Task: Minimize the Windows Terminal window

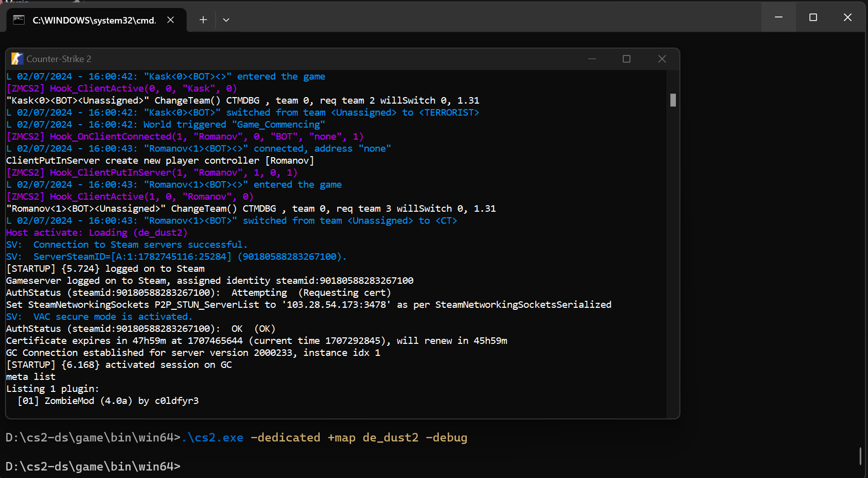Action: 778,18
